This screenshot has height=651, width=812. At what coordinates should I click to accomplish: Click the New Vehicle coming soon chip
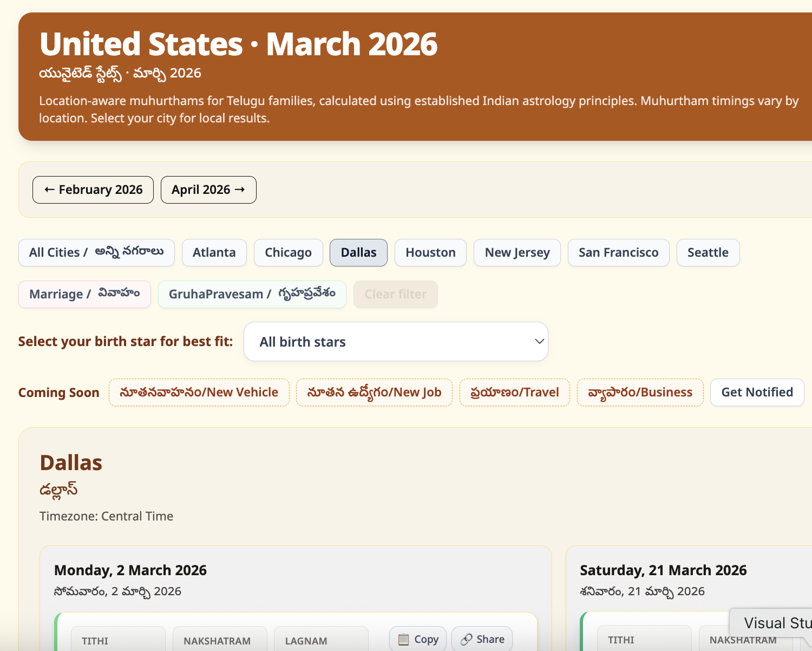coord(199,393)
